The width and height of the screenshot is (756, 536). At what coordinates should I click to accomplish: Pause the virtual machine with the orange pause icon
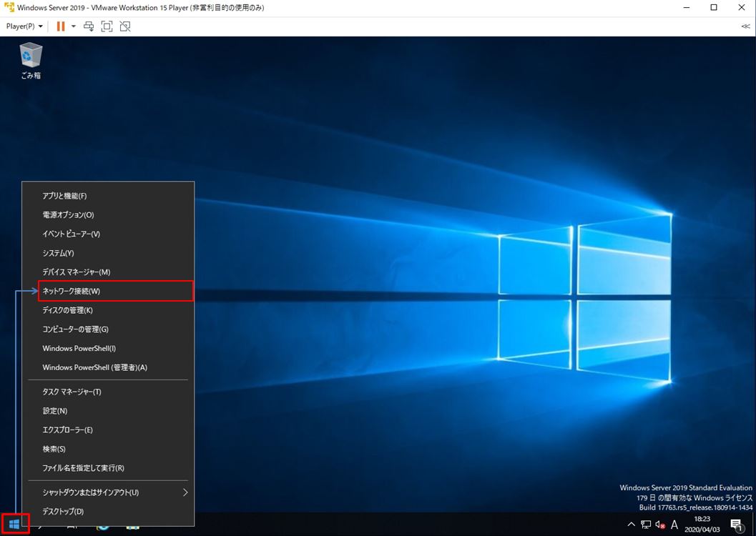[x=61, y=26]
